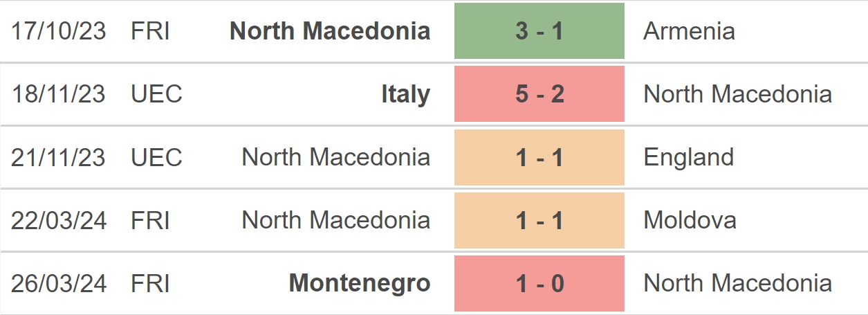The width and height of the screenshot is (868, 315).
Task: Open the England team link
Action: click(x=688, y=157)
